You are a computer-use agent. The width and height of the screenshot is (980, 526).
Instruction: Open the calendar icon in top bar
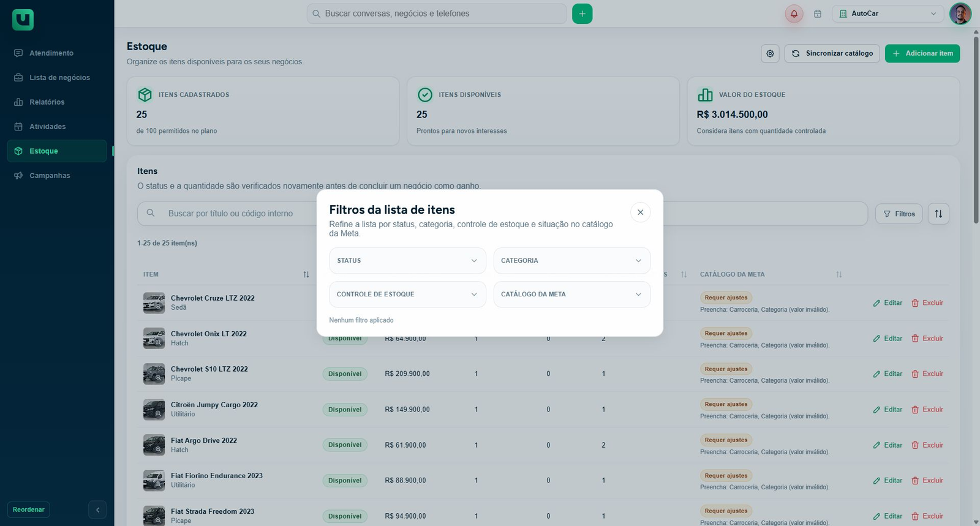(x=818, y=13)
